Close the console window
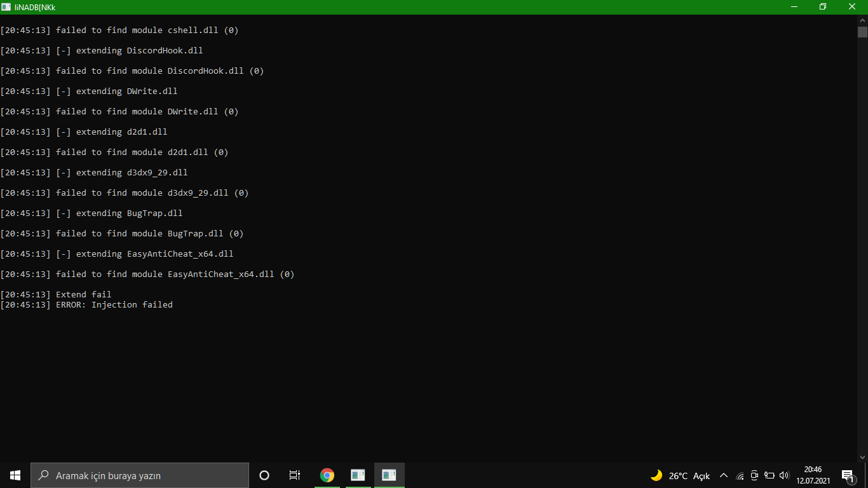The height and width of the screenshot is (488, 868). click(853, 7)
